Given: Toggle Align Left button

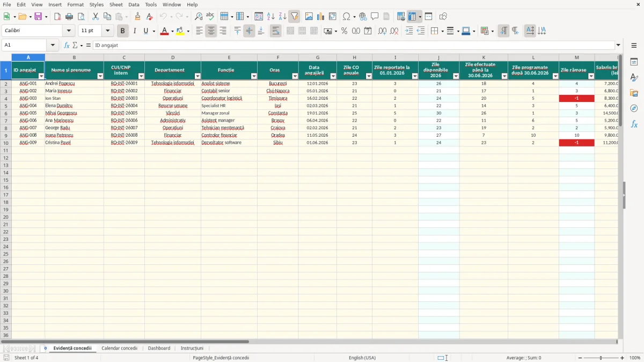Looking at the screenshot, I should [x=199, y=31].
